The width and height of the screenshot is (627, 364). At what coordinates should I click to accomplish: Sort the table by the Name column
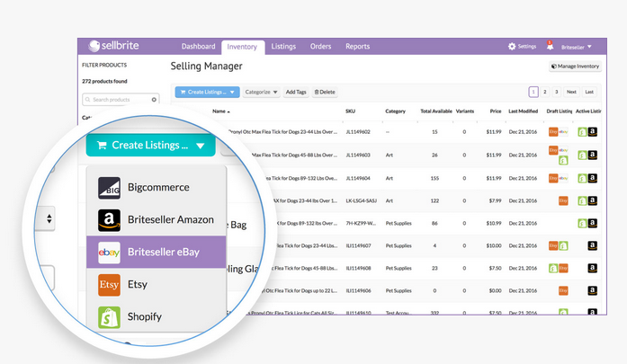pyautogui.click(x=220, y=111)
